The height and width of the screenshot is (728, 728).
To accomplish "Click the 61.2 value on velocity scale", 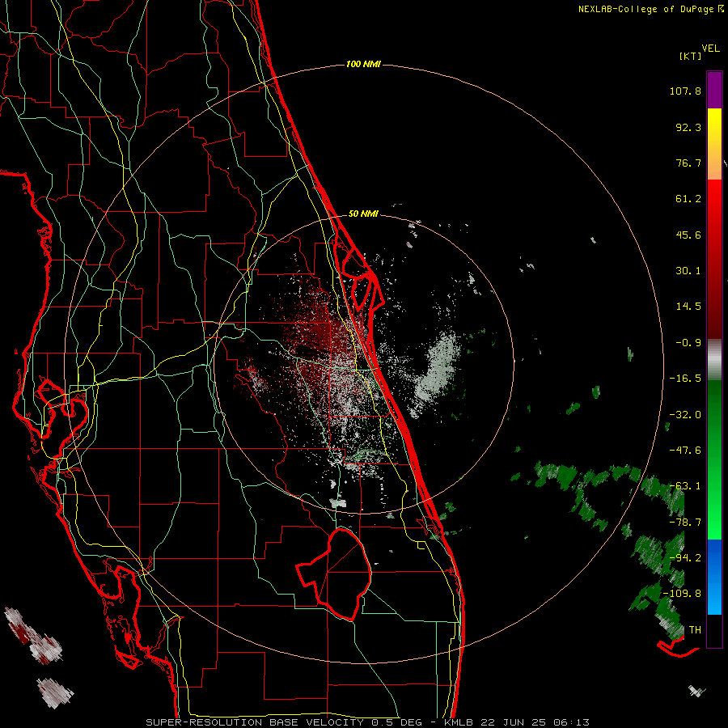I will [688, 199].
